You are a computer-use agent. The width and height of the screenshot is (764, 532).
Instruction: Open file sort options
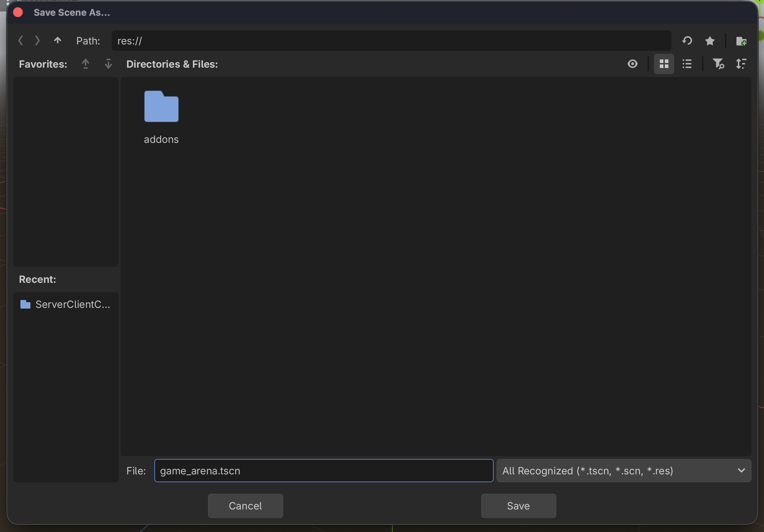pos(741,64)
